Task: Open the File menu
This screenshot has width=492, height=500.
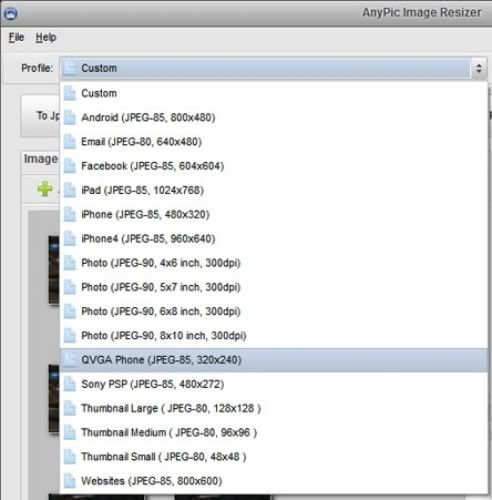Action: pos(16,37)
